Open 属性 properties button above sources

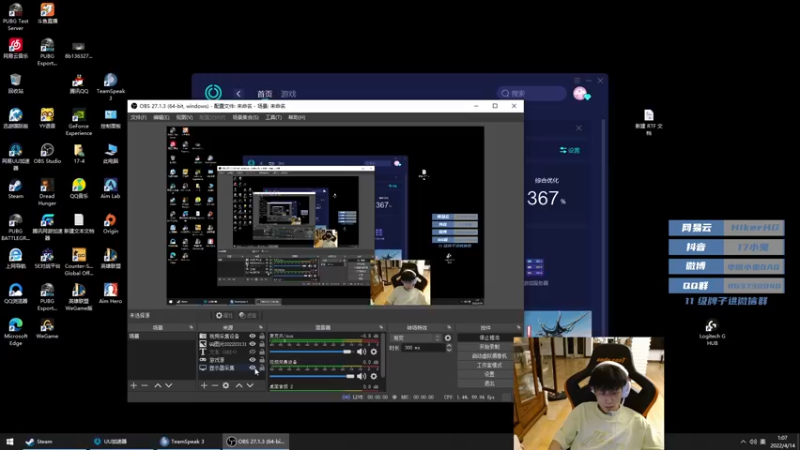224,315
